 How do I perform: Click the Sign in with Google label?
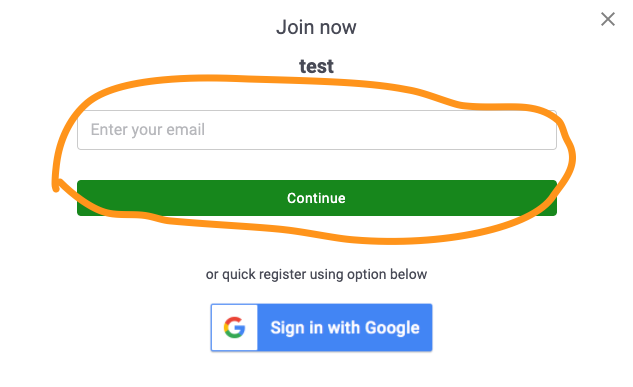pyautogui.click(x=345, y=328)
